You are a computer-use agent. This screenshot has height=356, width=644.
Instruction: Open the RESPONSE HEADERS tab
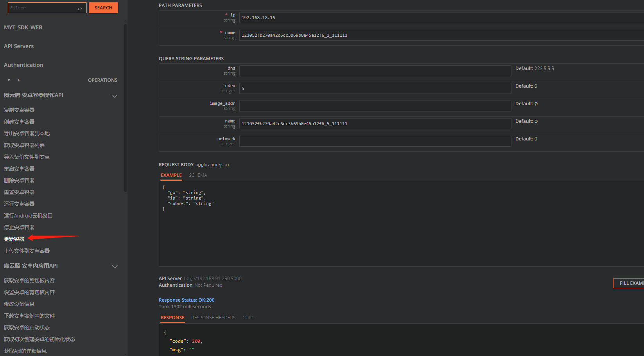click(x=213, y=318)
